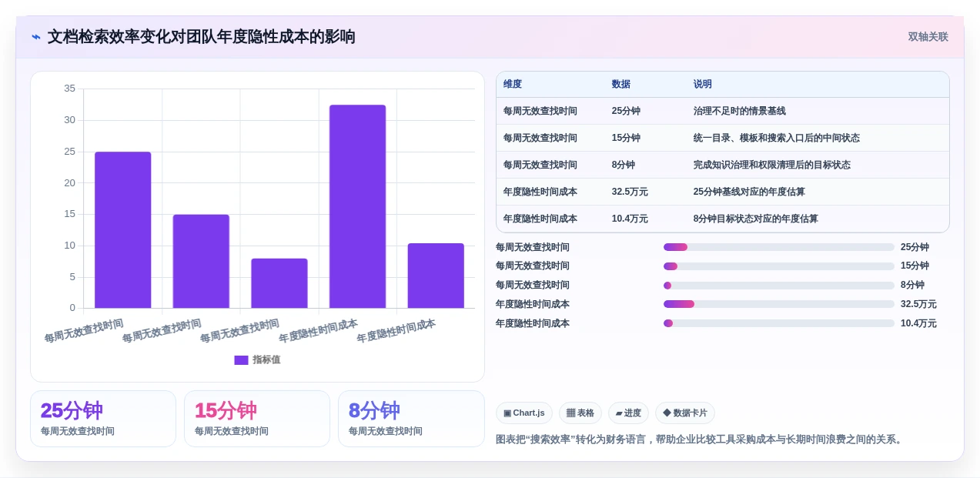Click the progress bar for 10.4万元
The image size is (980, 478).
(779, 323)
